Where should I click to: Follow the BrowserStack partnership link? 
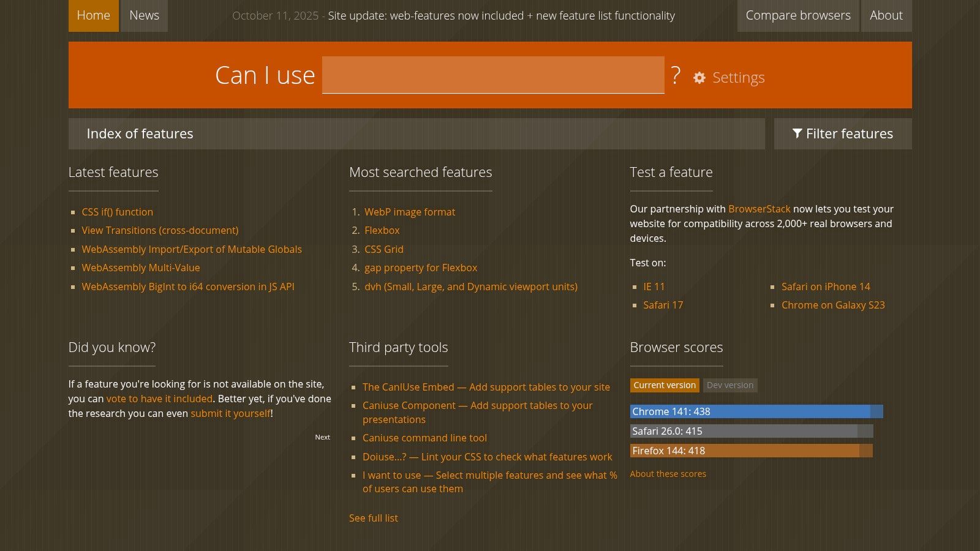[x=759, y=209]
